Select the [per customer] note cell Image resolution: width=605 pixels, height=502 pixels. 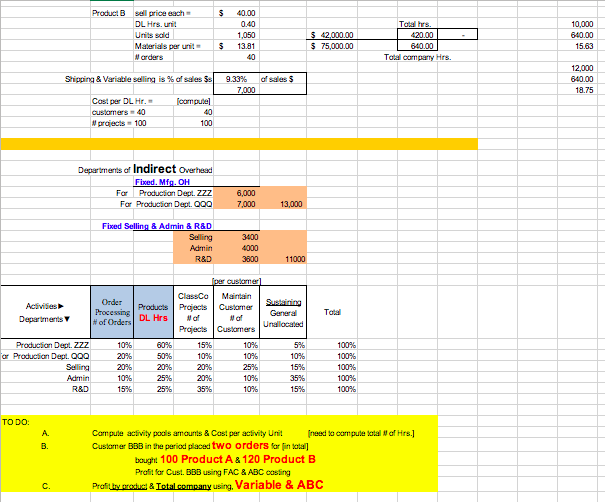pos(237,281)
